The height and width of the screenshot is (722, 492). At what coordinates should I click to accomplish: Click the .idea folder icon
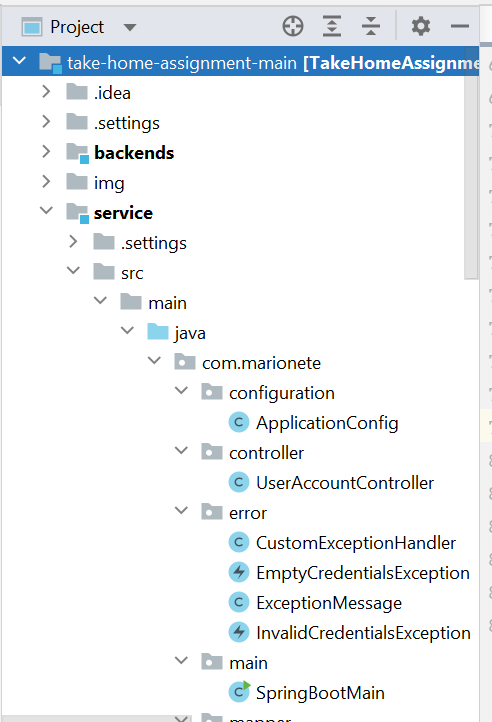coord(76,92)
